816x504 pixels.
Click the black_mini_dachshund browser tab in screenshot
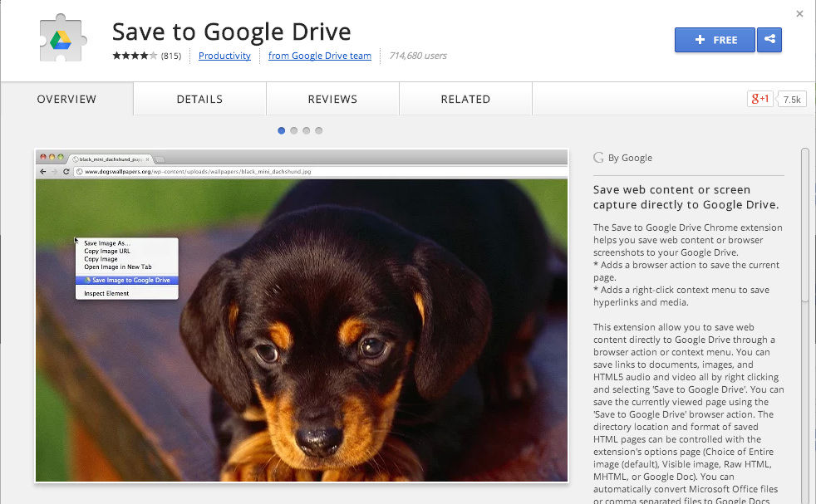pos(111,159)
